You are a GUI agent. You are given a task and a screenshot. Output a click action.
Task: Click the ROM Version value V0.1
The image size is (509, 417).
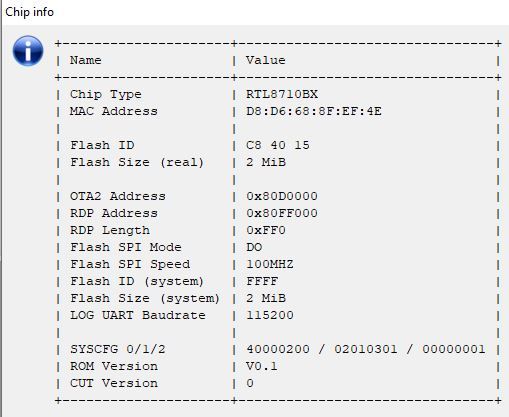[262, 366]
